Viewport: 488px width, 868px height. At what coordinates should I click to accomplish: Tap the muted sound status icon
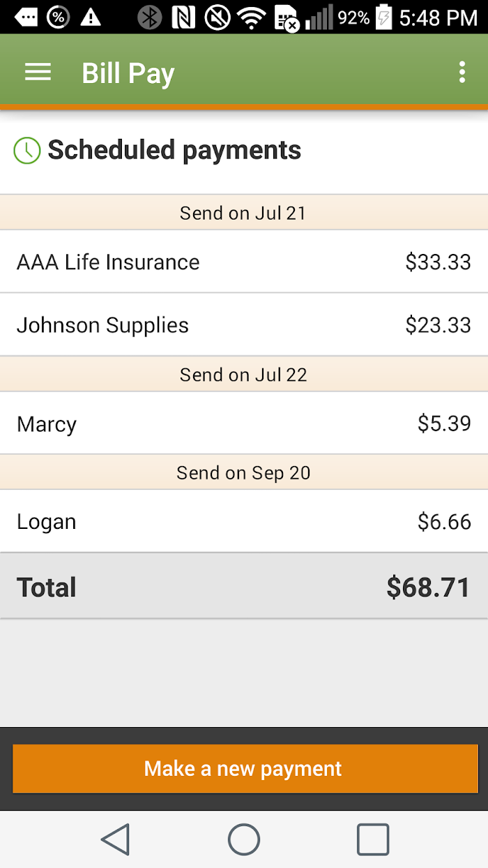(x=218, y=17)
